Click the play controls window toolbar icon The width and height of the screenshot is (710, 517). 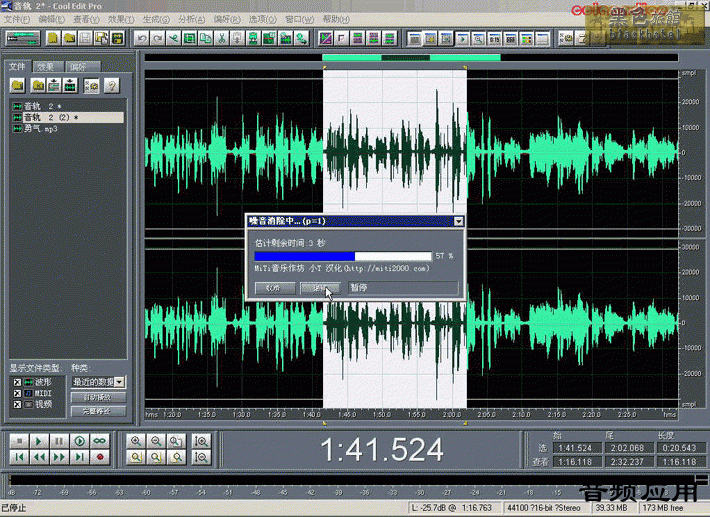pyautogui.click(x=462, y=38)
